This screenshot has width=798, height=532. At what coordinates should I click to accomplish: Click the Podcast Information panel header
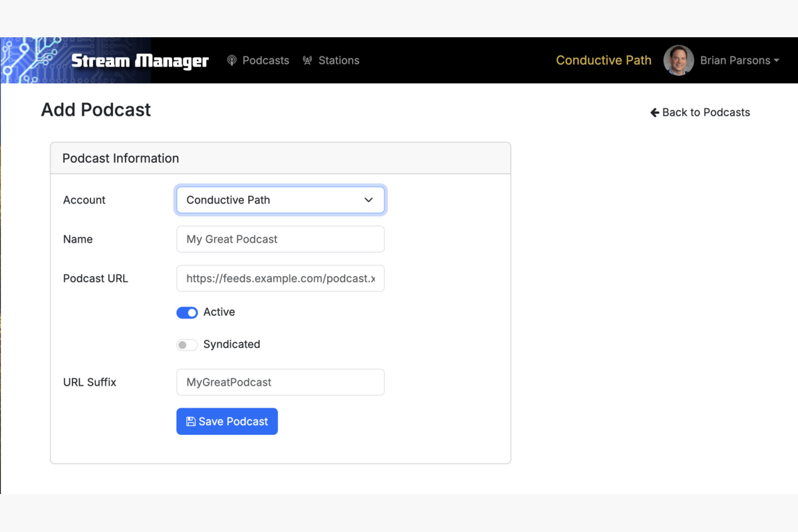pos(120,158)
